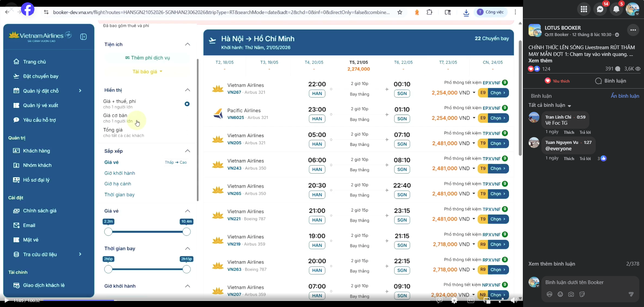Open the notifications bell
This screenshot has height=307, width=644.
tap(616, 9)
